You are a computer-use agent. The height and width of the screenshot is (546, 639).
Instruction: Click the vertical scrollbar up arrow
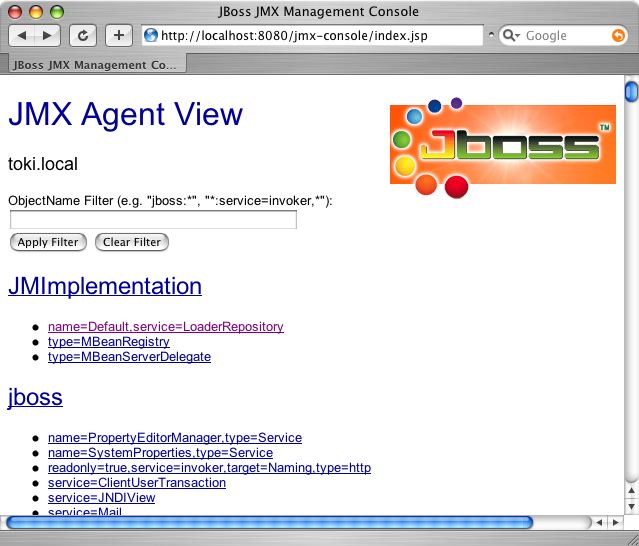pos(631,491)
